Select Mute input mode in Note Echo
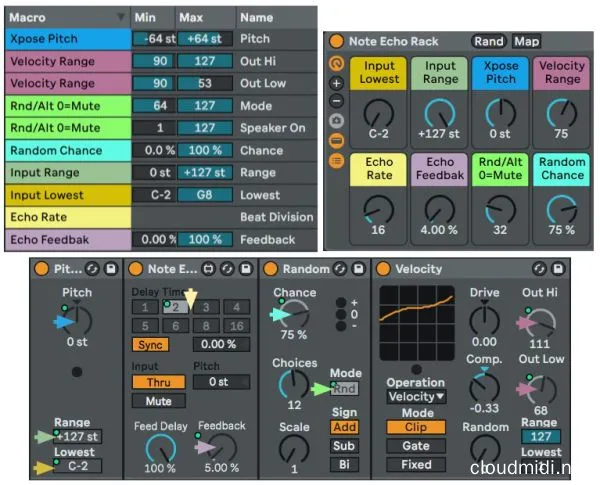Screen dimensions: 600x485 click(159, 401)
